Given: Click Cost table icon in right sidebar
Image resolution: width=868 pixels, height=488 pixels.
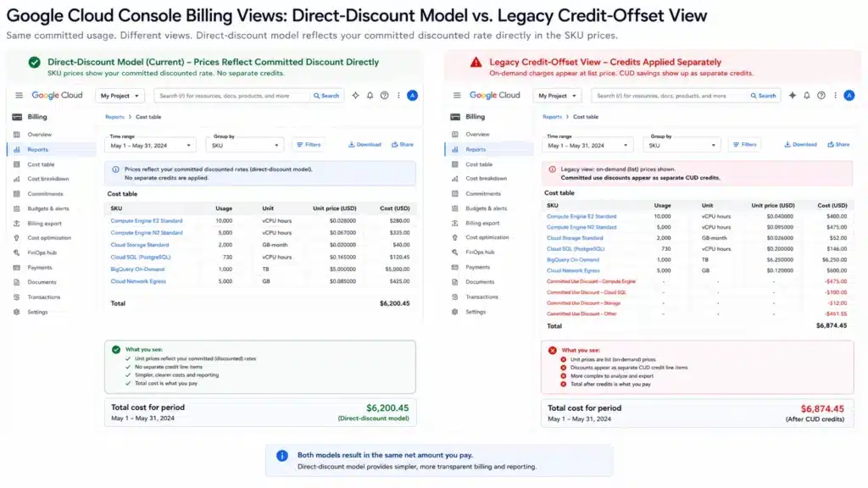Looking at the screenshot, I should [x=454, y=164].
